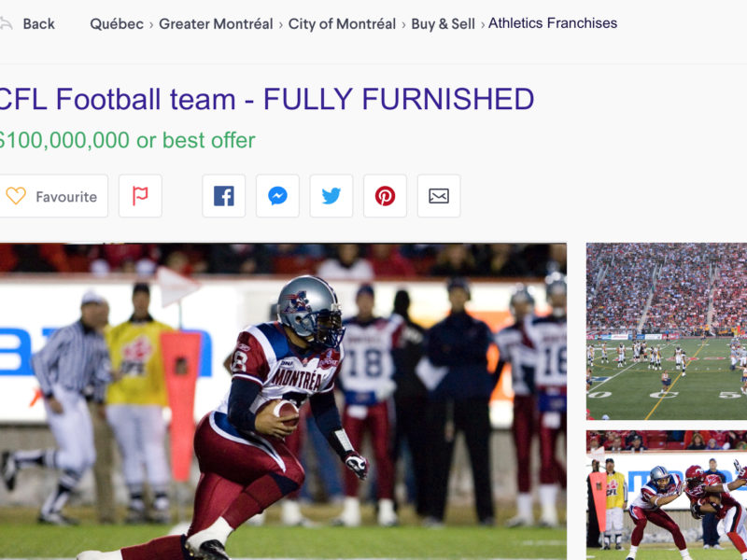
Task: Toggle Favourite on this listing
Action: point(53,196)
